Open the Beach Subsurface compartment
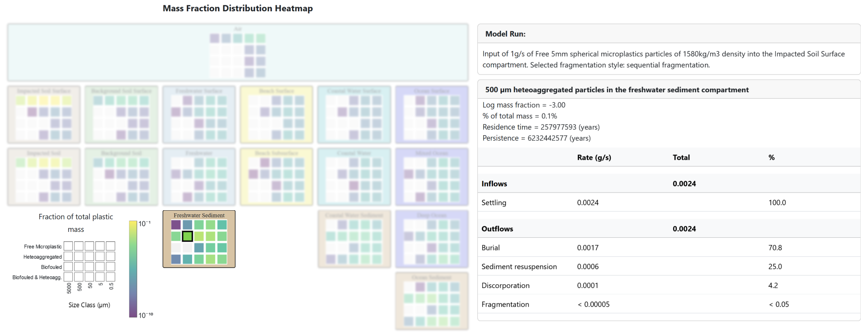 [277, 177]
